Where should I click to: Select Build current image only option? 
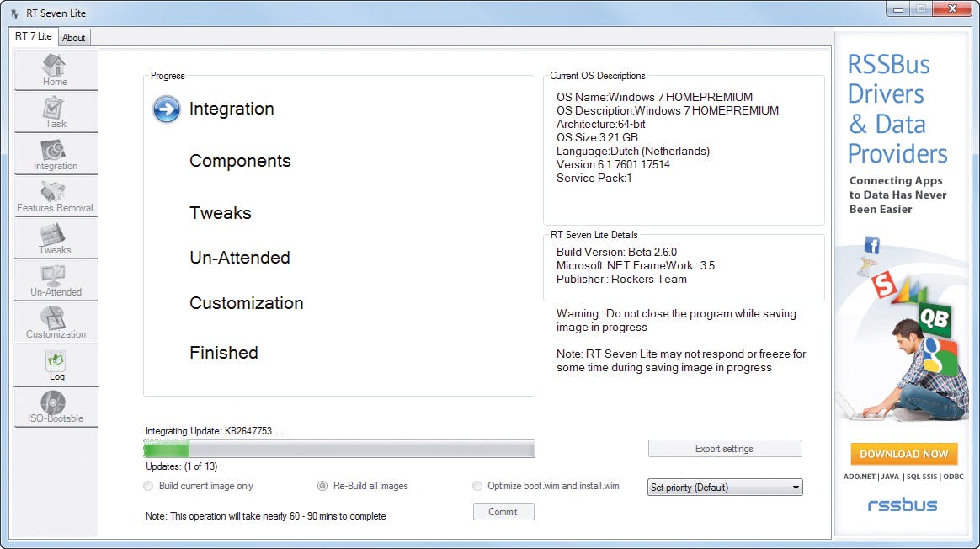tap(199, 486)
